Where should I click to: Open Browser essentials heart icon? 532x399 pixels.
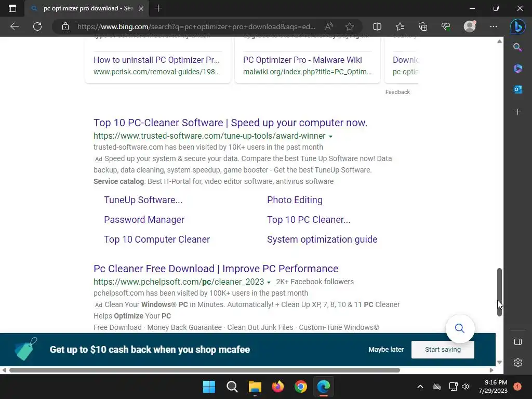[446, 26]
